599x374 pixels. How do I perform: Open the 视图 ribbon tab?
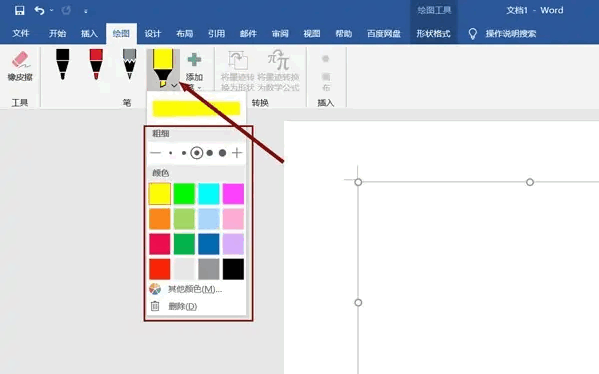click(312, 34)
